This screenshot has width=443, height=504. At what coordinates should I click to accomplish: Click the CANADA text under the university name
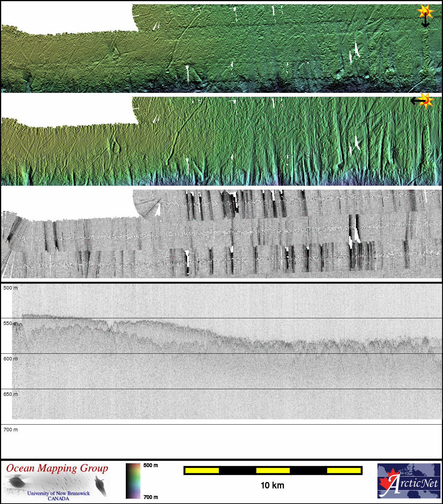point(58,499)
